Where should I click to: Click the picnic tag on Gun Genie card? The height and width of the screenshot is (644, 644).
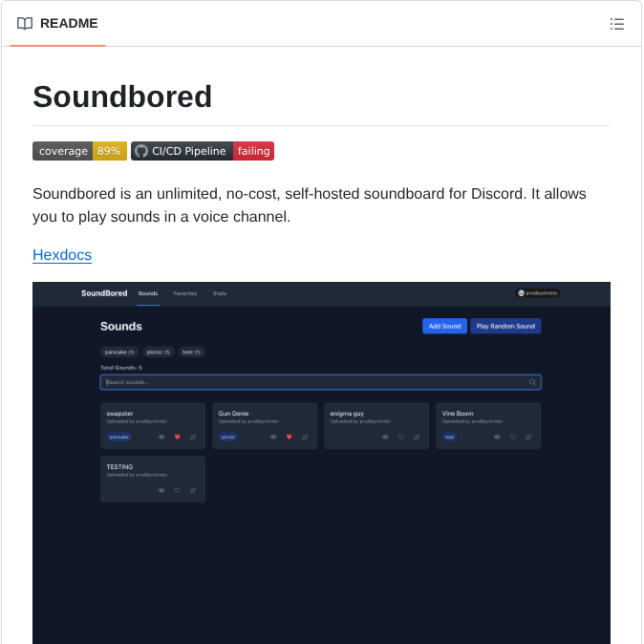(x=228, y=437)
